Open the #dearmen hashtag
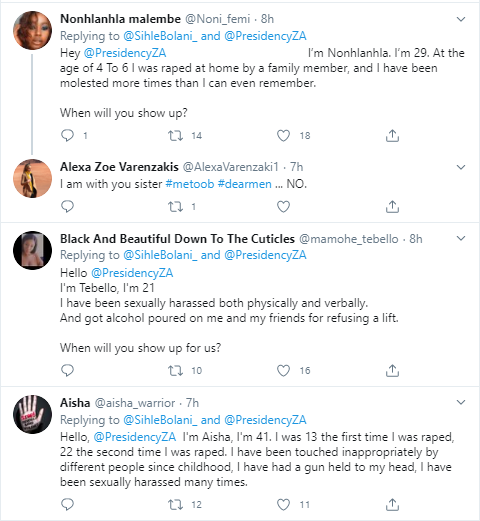 tap(245, 184)
